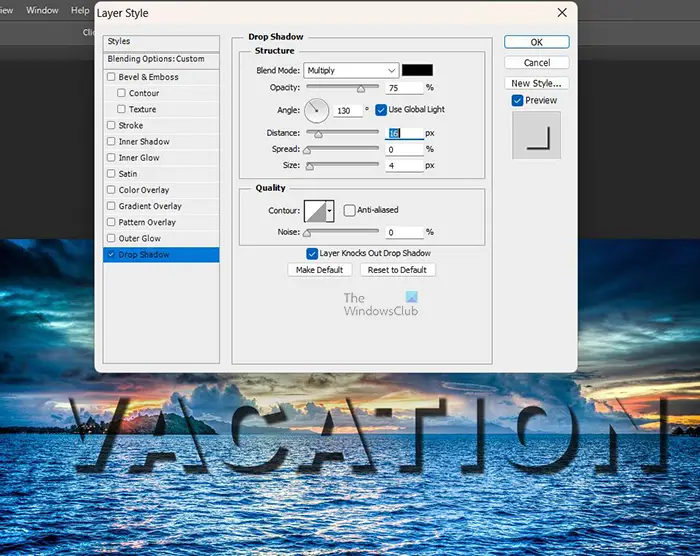Enable the Anti-aliased checkbox
Image resolution: width=700 pixels, height=556 pixels.
pos(349,210)
